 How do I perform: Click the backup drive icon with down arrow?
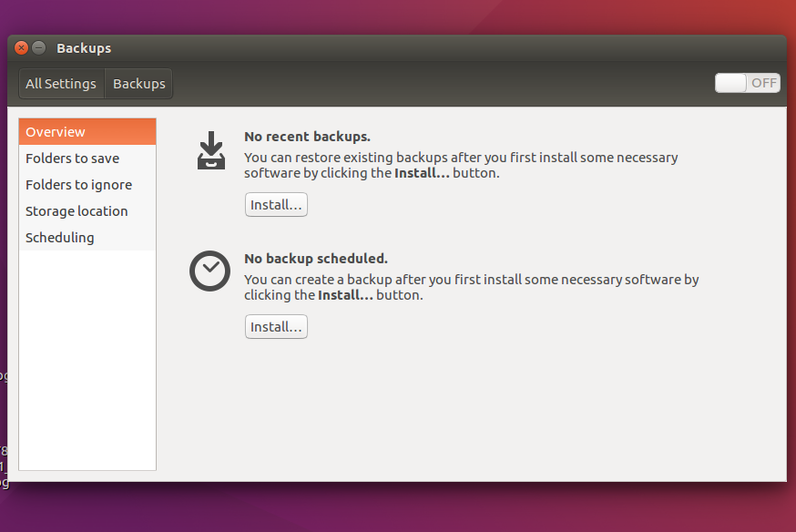(210, 151)
